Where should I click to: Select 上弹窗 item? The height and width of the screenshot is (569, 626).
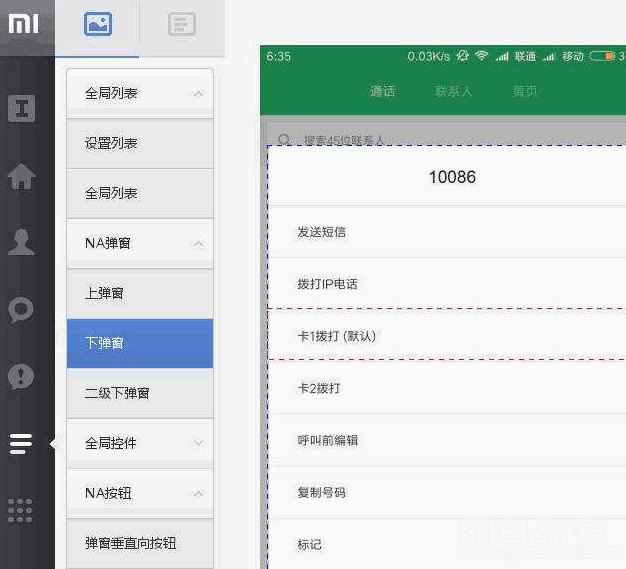click(x=140, y=293)
